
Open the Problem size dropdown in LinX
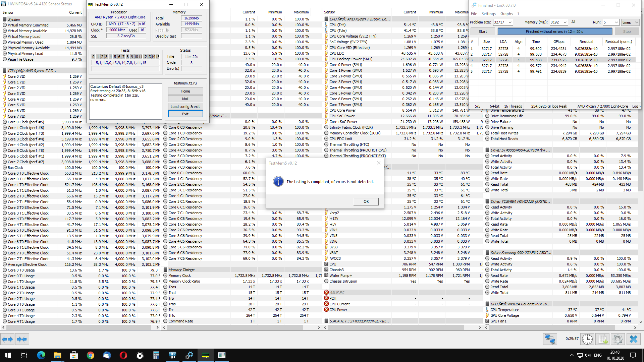point(510,22)
